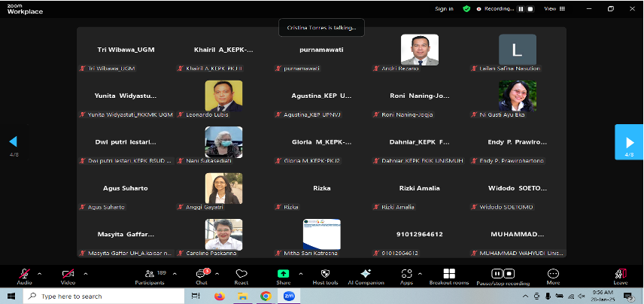The height and width of the screenshot is (304, 644).
Task: Expand the Share options arrow
Action: click(x=299, y=272)
